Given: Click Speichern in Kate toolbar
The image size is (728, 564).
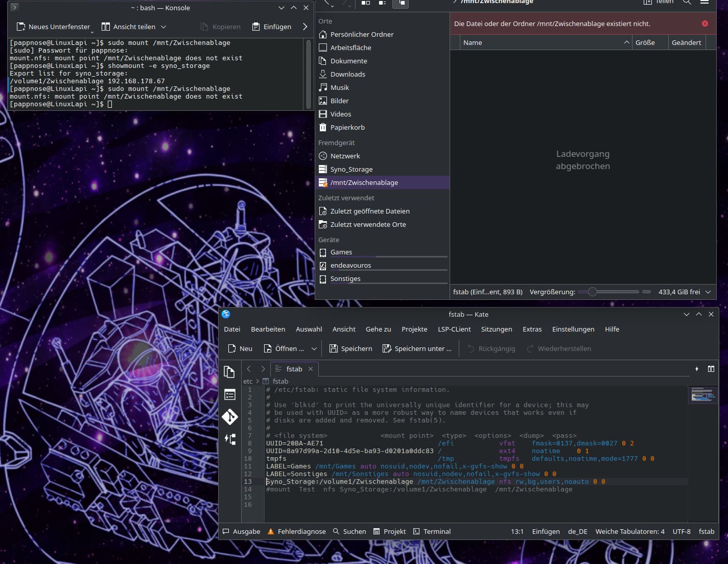Looking at the screenshot, I should click(x=351, y=348).
